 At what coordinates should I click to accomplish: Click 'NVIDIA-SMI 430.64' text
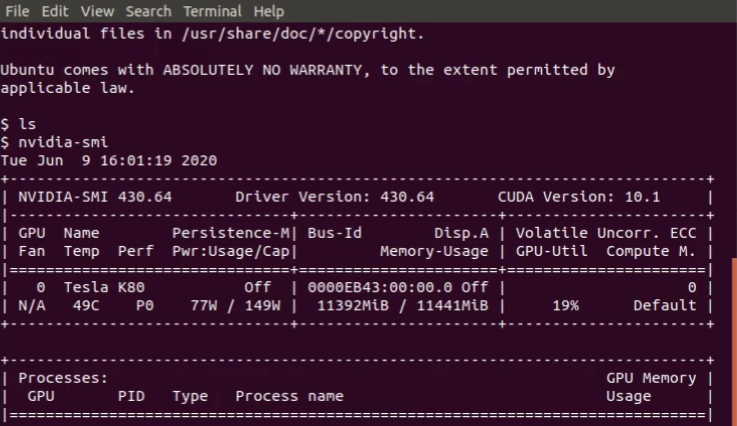[95, 197]
